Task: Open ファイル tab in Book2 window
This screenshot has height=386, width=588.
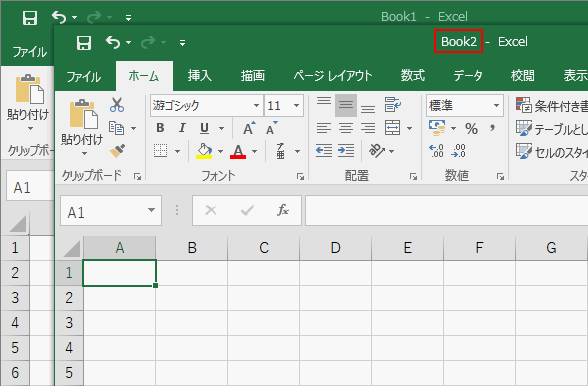Action: [84, 77]
